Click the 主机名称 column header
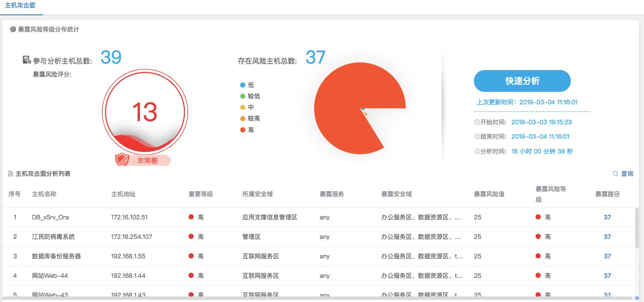Image resolution: width=644 pixels, height=302 pixels. 44,194
